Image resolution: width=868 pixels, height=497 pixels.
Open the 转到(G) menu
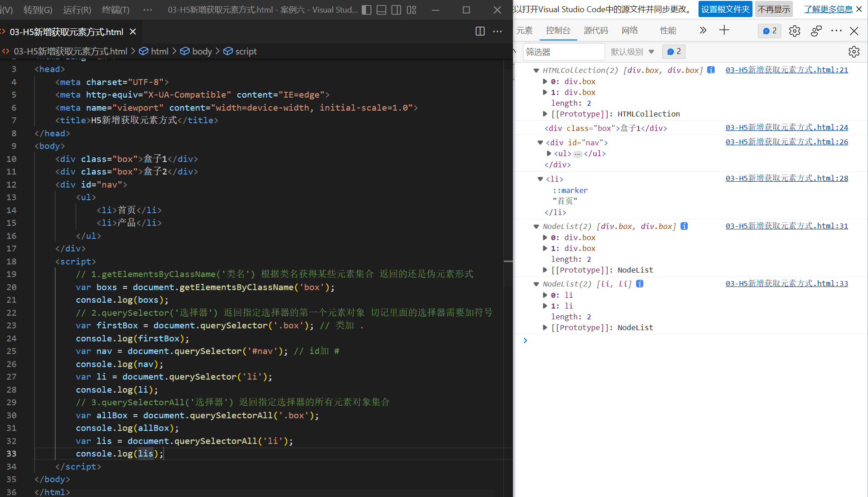tap(38, 10)
